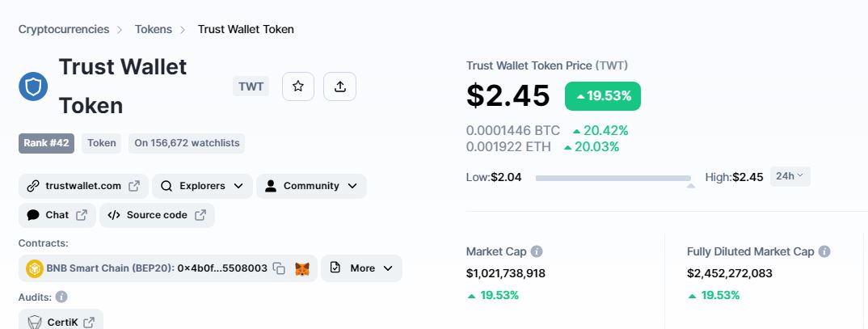Go to Cryptocurrencies breadcrumb
This screenshot has width=868, height=329.
point(64,29)
